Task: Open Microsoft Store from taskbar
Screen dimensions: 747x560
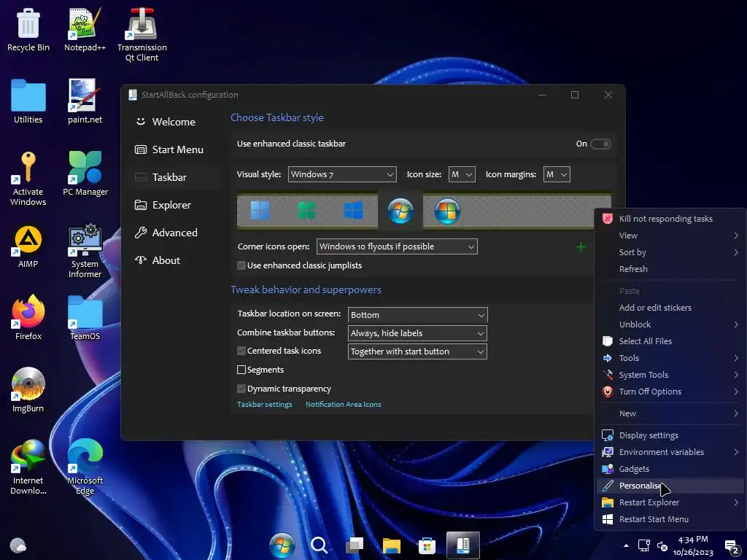Action: click(427, 545)
